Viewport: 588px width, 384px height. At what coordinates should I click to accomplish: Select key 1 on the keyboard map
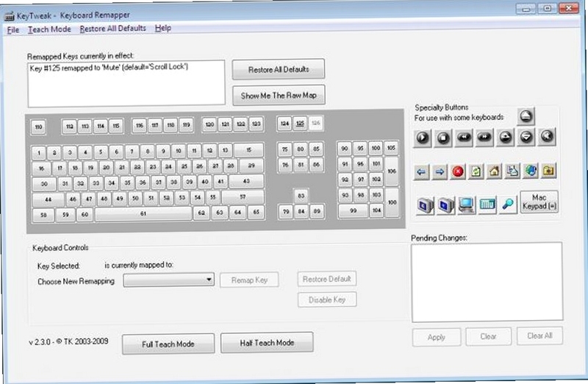39,153
